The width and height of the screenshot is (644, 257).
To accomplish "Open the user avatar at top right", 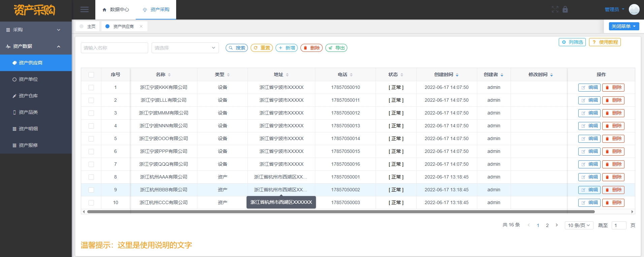I will coord(634,9).
